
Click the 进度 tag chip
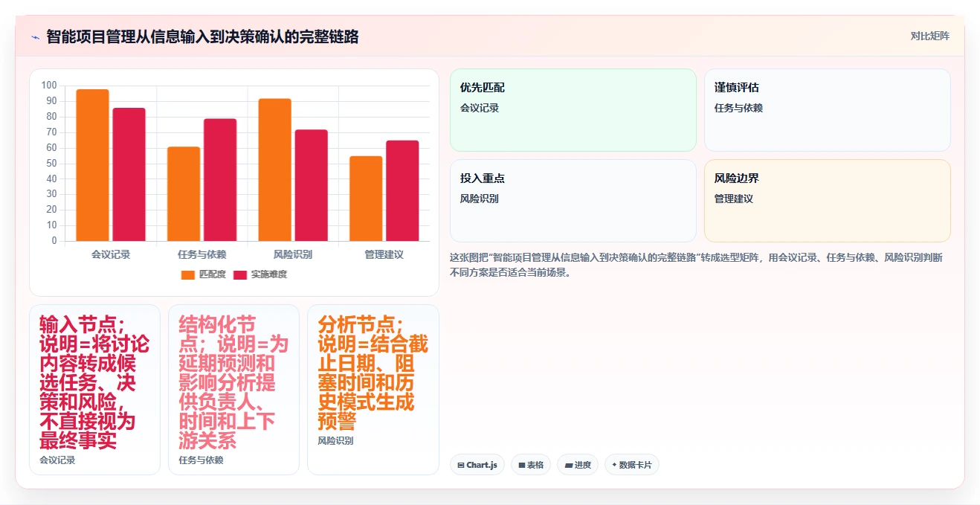click(x=578, y=465)
